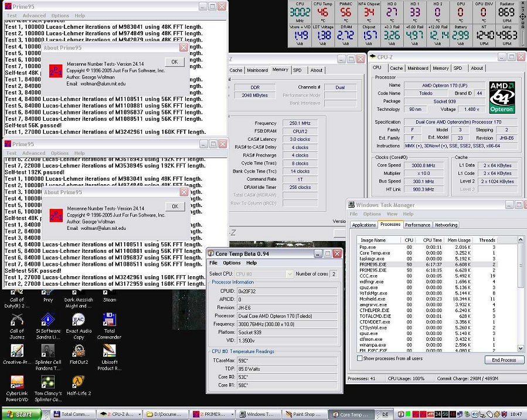Click the volume speaker icon in system tray
Screen dimensions: 527x420
coord(475,414)
